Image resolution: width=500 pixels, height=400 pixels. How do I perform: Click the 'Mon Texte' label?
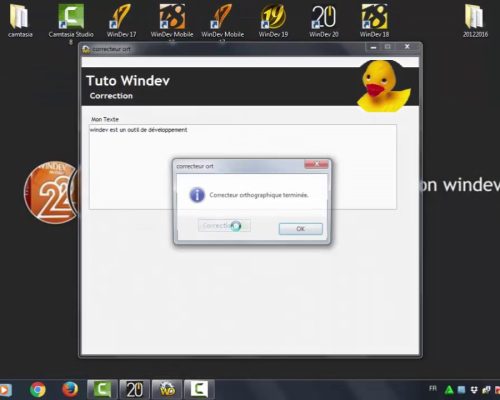tap(105, 119)
